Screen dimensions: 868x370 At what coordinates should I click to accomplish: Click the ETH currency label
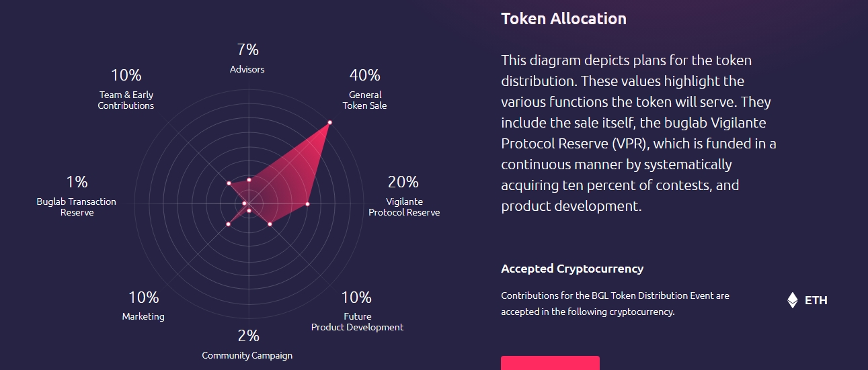click(816, 300)
